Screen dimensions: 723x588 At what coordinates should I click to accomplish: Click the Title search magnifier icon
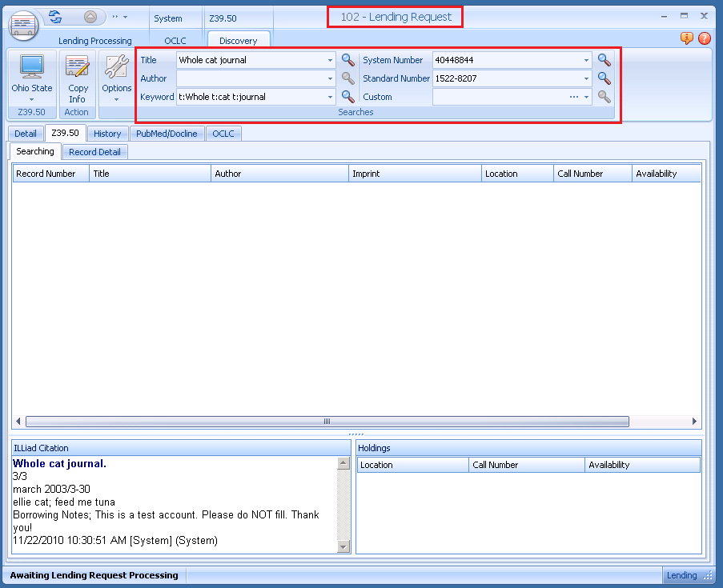point(347,60)
